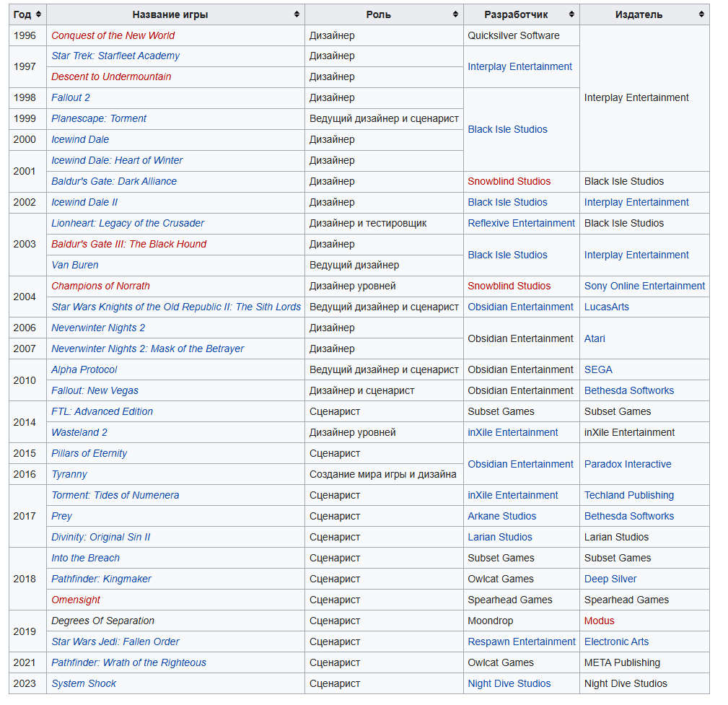Open Fallout: New Vegas link

point(95,390)
